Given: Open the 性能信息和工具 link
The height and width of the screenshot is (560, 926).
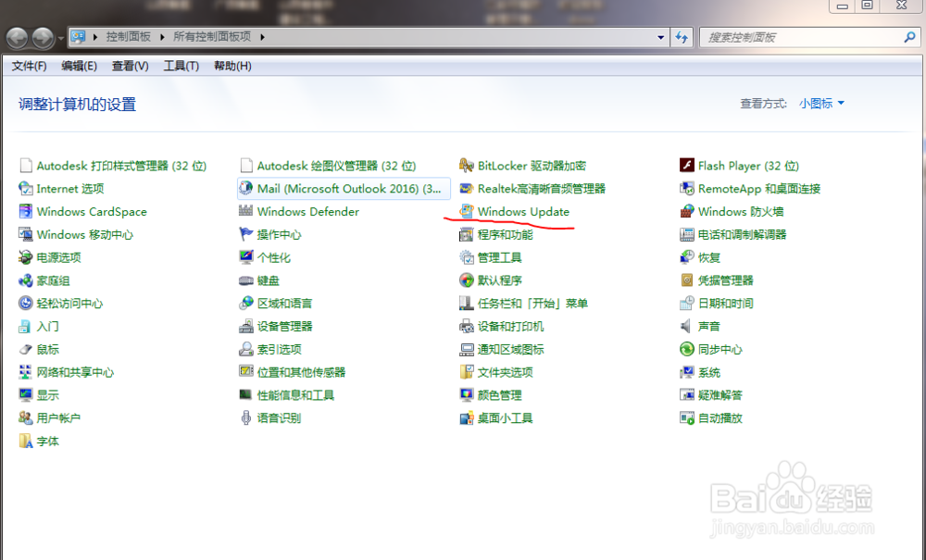Looking at the screenshot, I should pos(296,395).
